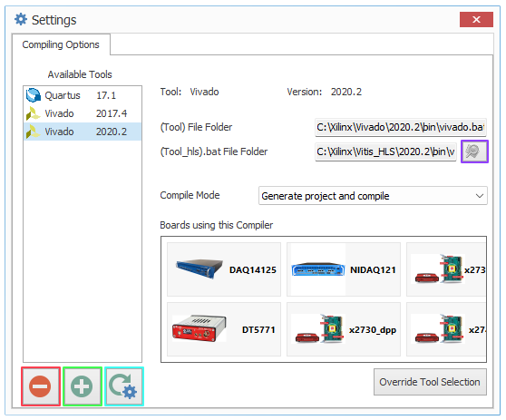
Task: Click the Vivado 2017.4 leaf icon
Action: pyautogui.click(x=33, y=113)
